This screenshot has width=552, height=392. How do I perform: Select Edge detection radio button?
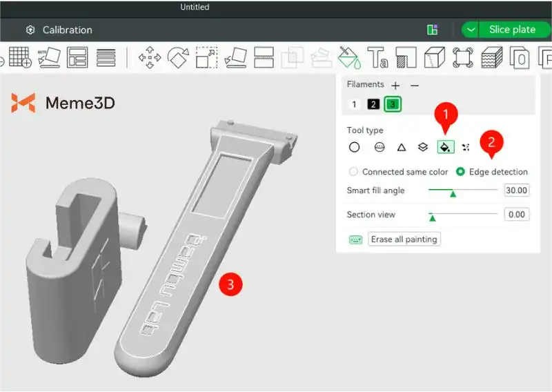[x=460, y=172]
